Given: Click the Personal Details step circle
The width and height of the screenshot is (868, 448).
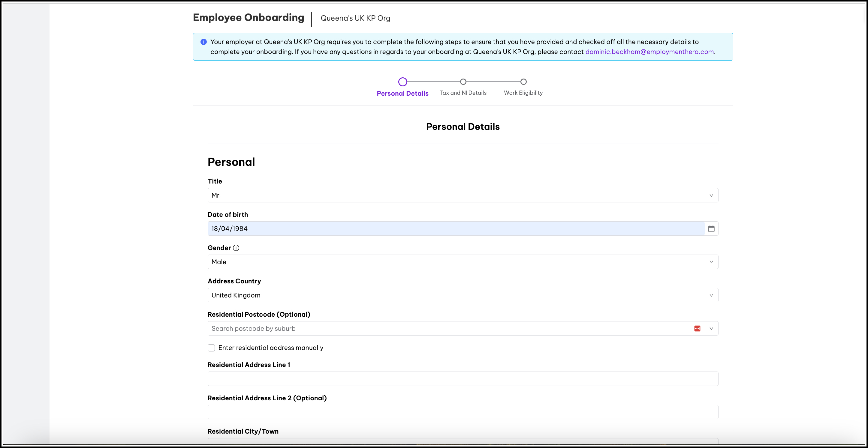Looking at the screenshot, I should coord(403,82).
